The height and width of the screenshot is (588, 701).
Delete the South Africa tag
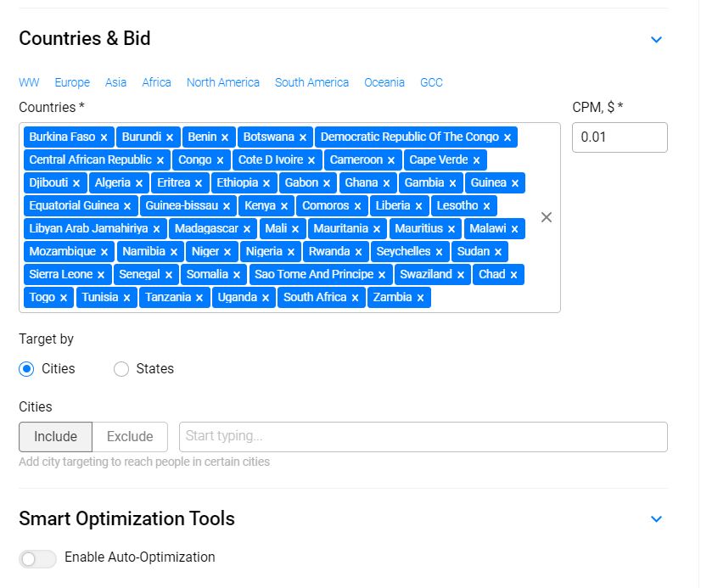coord(355,298)
